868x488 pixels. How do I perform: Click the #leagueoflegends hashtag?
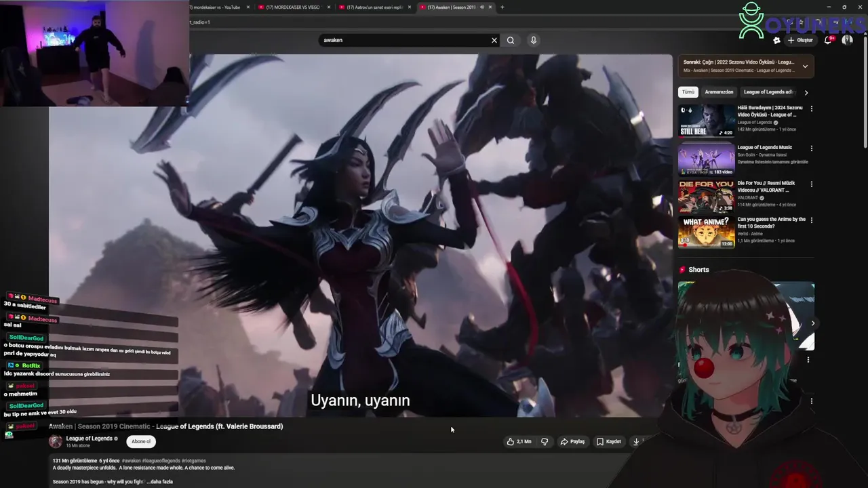point(161,461)
